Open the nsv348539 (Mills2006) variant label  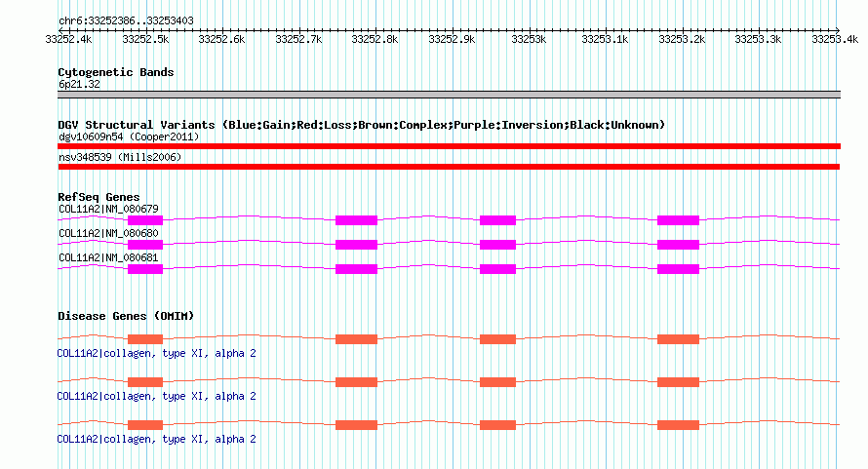click(x=120, y=157)
